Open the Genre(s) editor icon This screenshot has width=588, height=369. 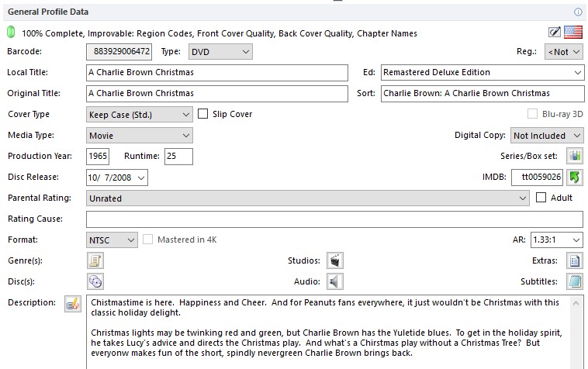(x=95, y=260)
